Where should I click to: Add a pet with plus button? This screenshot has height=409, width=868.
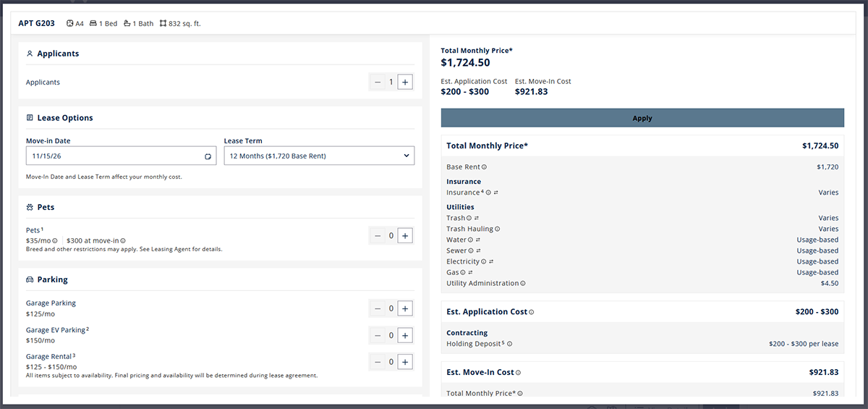[405, 235]
